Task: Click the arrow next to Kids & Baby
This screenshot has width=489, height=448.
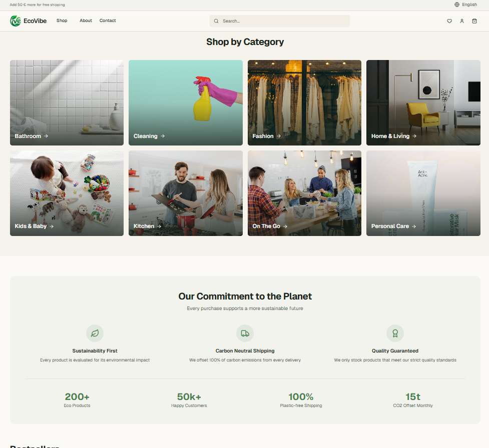Action: click(x=52, y=226)
